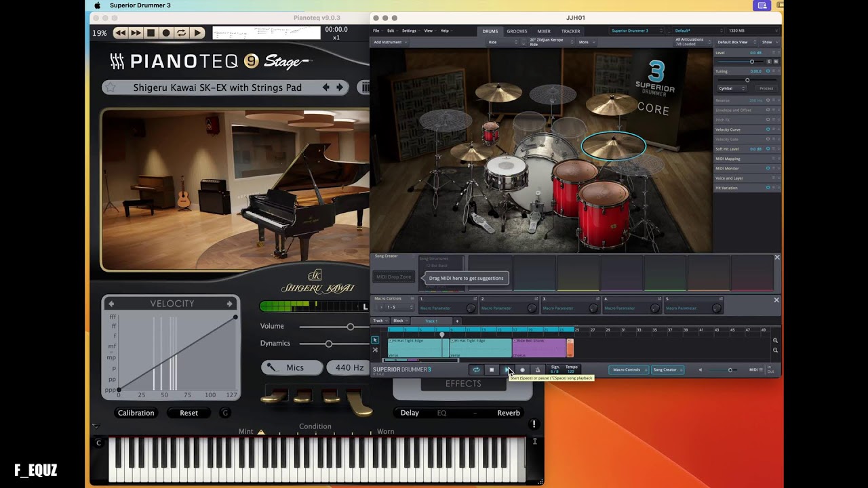Load the previous Pianoteq preset
This screenshot has height=488, width=868.
pyautogui.click(x=326, y=87)
